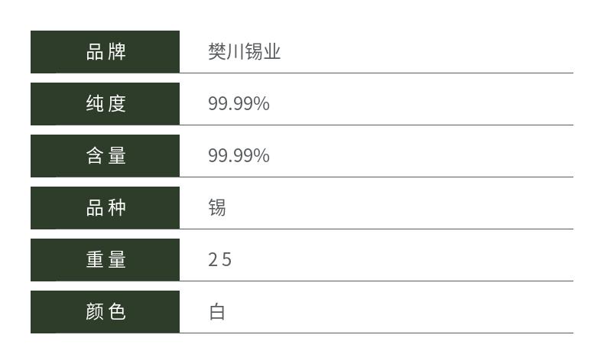Select the 白 color value
This screenshot has width=604, height=364.
point(217,311)
